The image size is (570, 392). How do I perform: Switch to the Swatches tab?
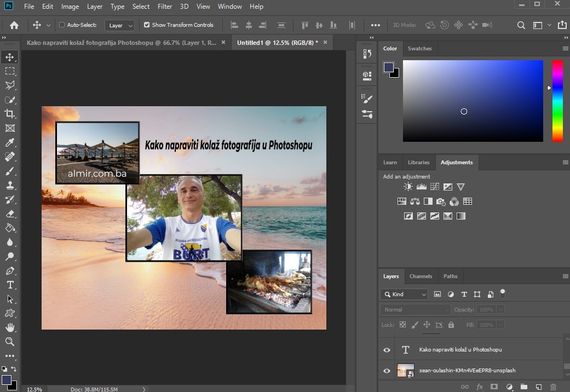pyautogui.click(x=419, y=49)
